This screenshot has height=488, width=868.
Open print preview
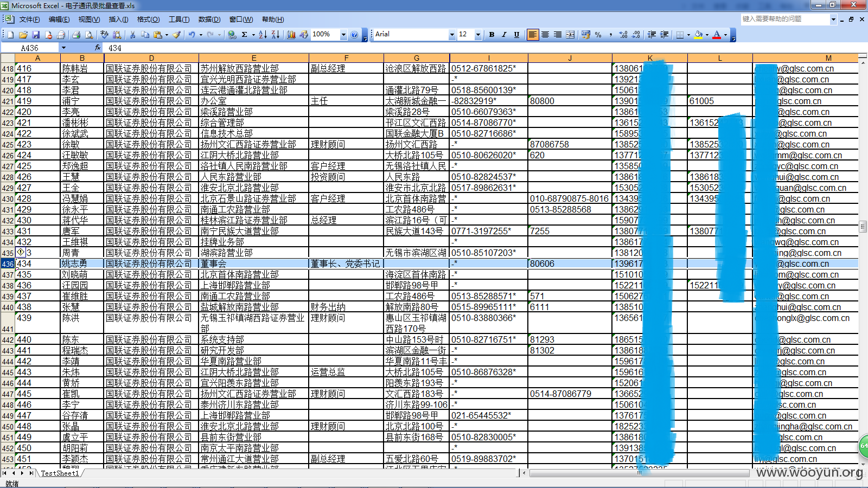click(x=88, y=35)
